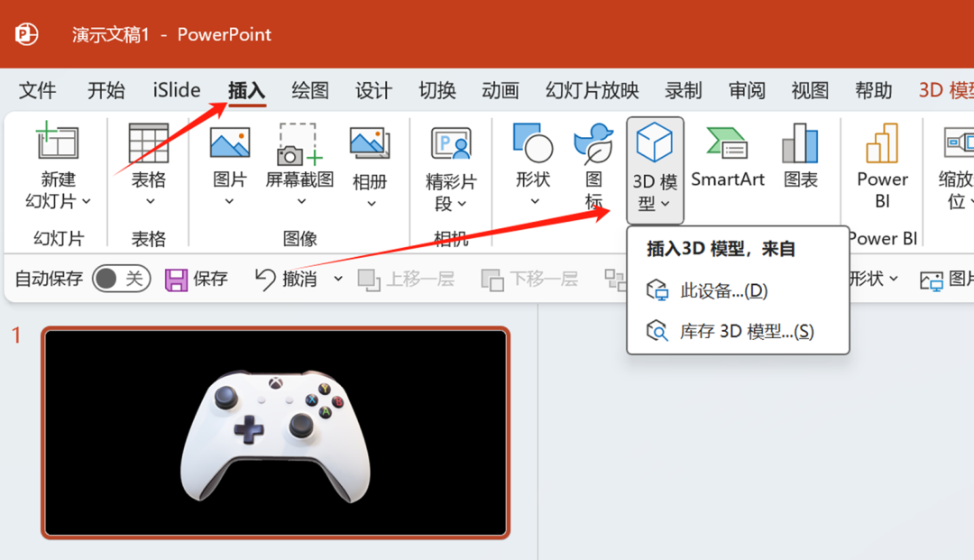Click the 形状 shapes icon
Image resolution: width=974 pixels, height=560 pixels.
pyautogui.click(x=533, y=142)
